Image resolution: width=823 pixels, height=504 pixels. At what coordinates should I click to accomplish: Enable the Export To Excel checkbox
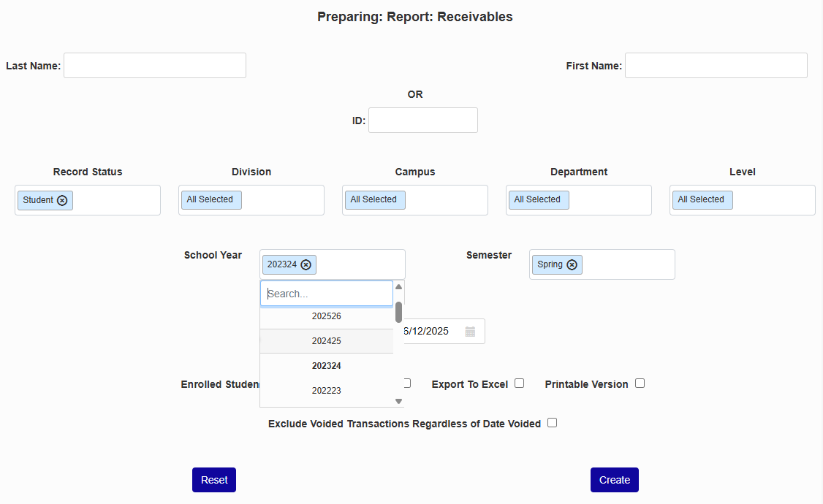[519, 383]
